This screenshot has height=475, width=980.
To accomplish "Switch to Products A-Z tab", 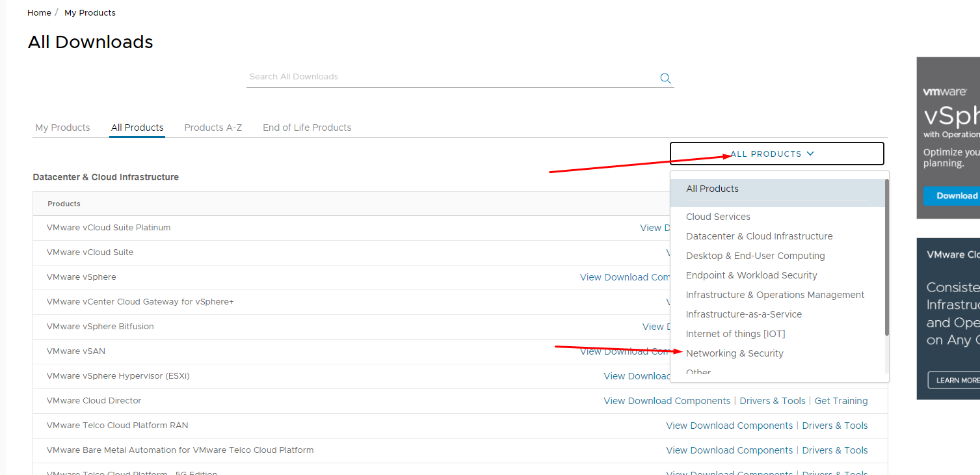I will click(213, 128).
